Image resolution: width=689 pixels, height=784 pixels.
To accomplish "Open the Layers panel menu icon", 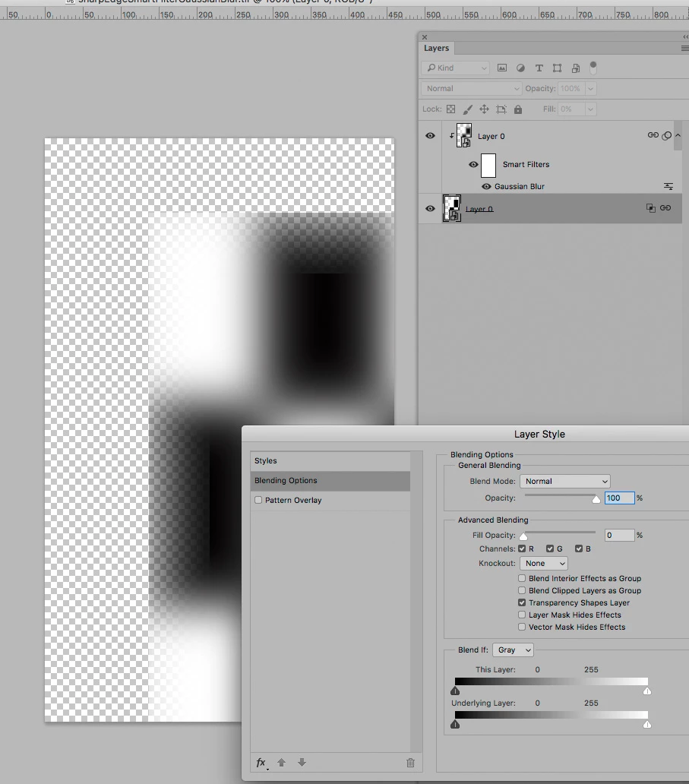I will tap(684, 48).
